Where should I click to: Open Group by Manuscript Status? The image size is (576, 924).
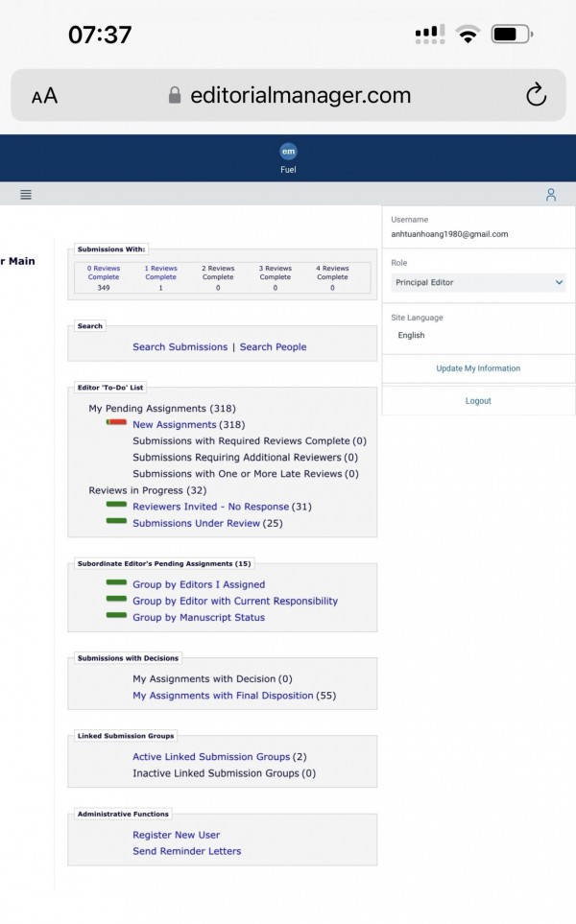198,618
